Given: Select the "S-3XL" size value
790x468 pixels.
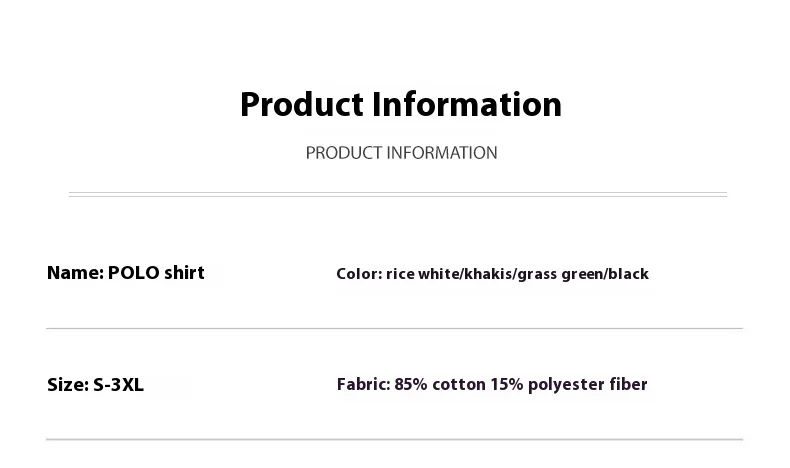Looking at the screenshot, I should tap(118, 385).
